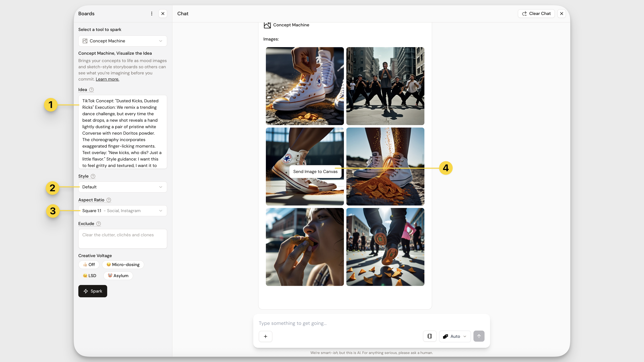Click the Aspect Ratio help icon

click(x=109, y=200)
